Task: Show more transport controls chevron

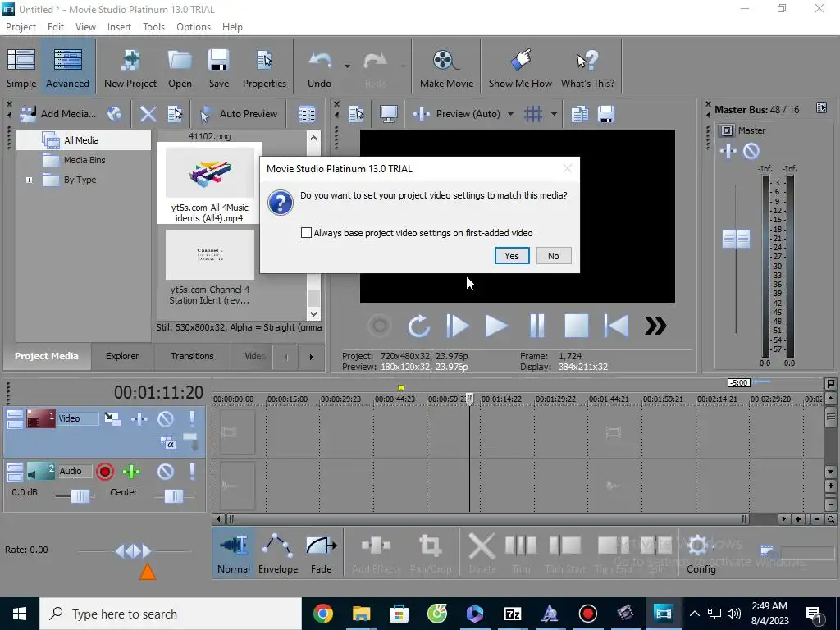Action: (655, 326)
